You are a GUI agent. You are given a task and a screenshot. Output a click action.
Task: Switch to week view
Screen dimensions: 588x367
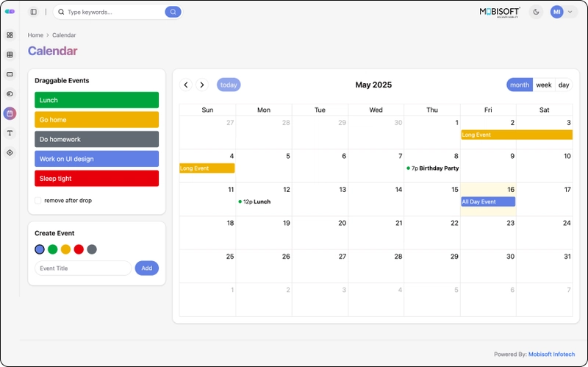pos(544,85)
